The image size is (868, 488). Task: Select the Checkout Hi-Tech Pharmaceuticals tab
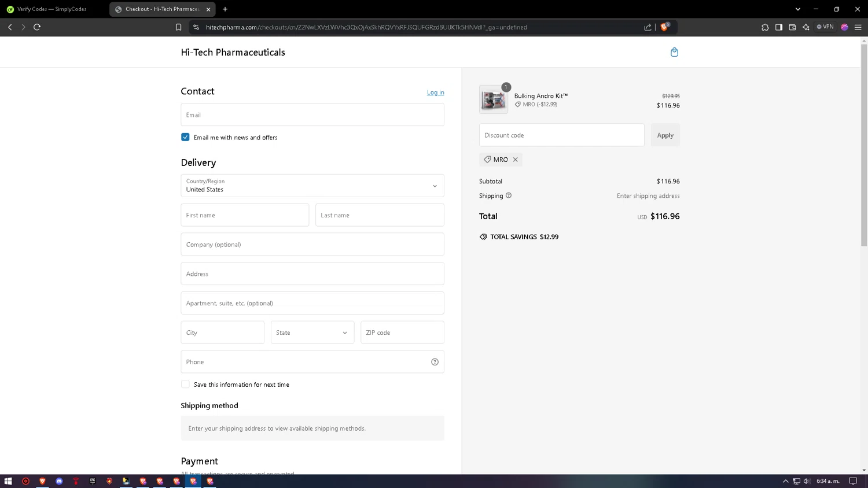pos(162,9)
